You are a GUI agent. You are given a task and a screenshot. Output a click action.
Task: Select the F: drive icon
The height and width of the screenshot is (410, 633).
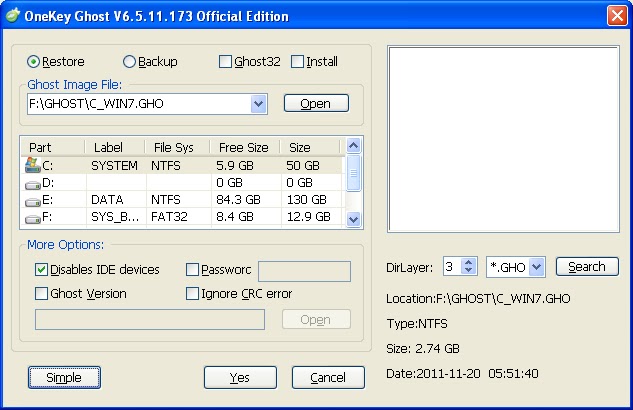[x=33, y=218]
